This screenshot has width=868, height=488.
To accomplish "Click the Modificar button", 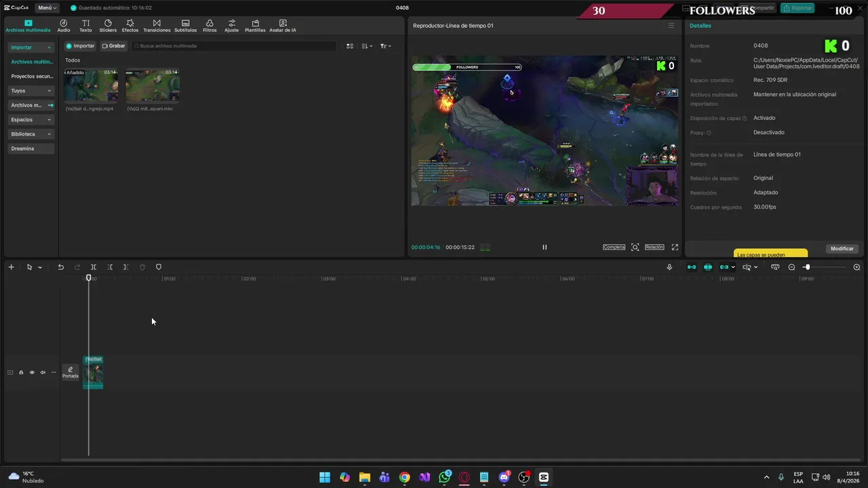I will [x=842, y=249].
